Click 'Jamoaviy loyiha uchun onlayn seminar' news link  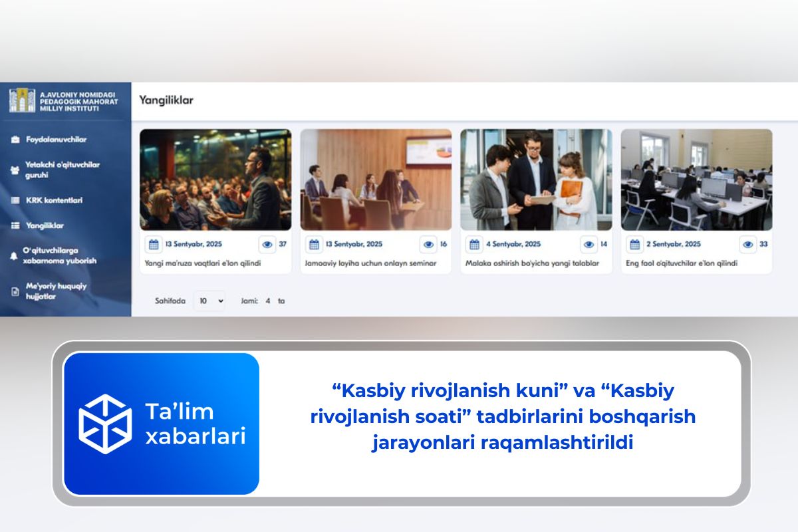(370, 264)
